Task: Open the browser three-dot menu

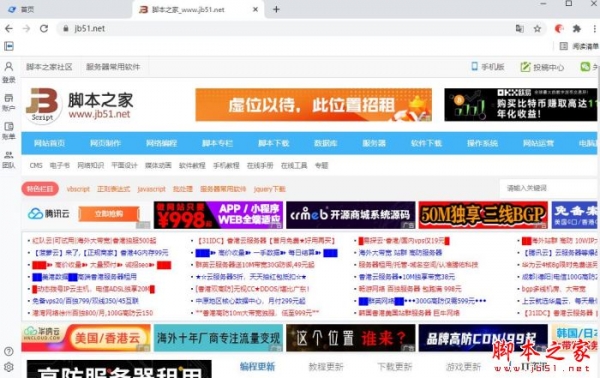Action: pyautogui.click(x=594, y=28)
